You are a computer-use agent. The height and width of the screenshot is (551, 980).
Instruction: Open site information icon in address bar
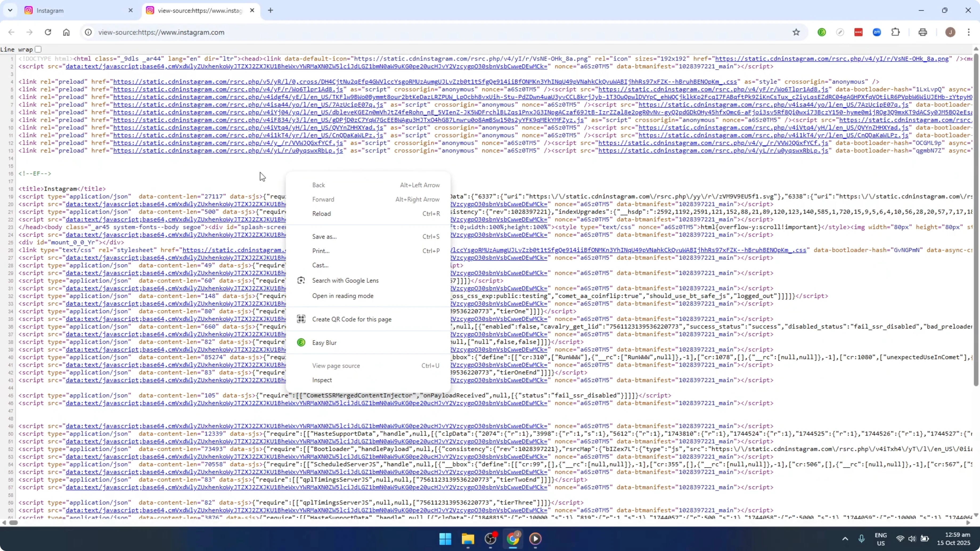click(88, 32)
